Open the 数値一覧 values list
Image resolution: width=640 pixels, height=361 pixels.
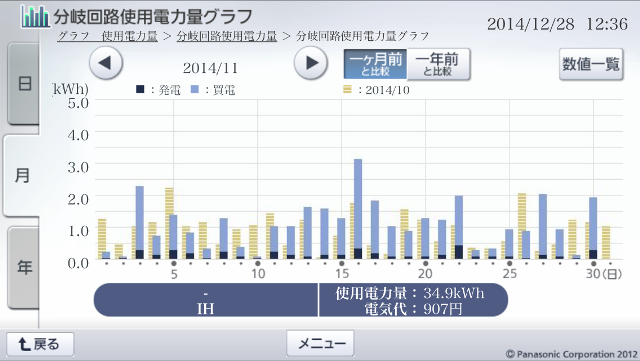click(591, 64)
